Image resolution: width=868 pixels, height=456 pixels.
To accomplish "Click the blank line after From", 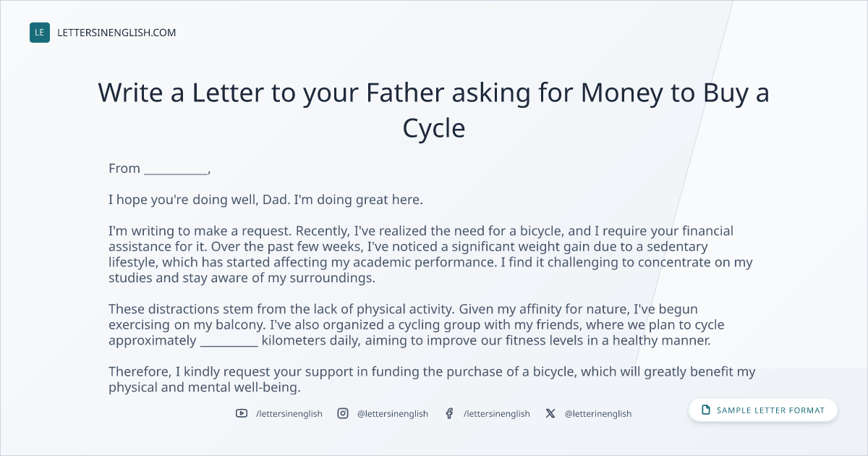I will click(x=176, y=169).
